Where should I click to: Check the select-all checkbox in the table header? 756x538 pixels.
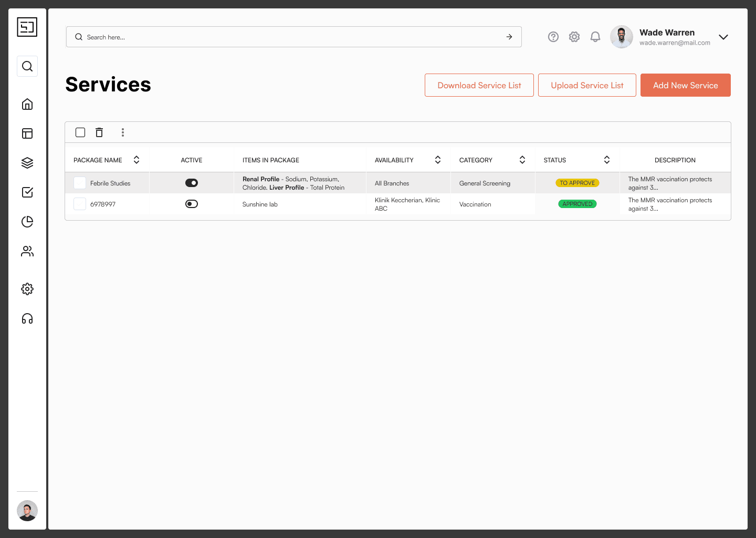[80, 132]
